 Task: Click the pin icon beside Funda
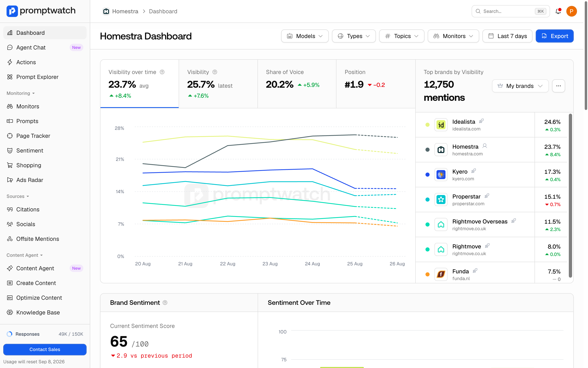(475, 271)
